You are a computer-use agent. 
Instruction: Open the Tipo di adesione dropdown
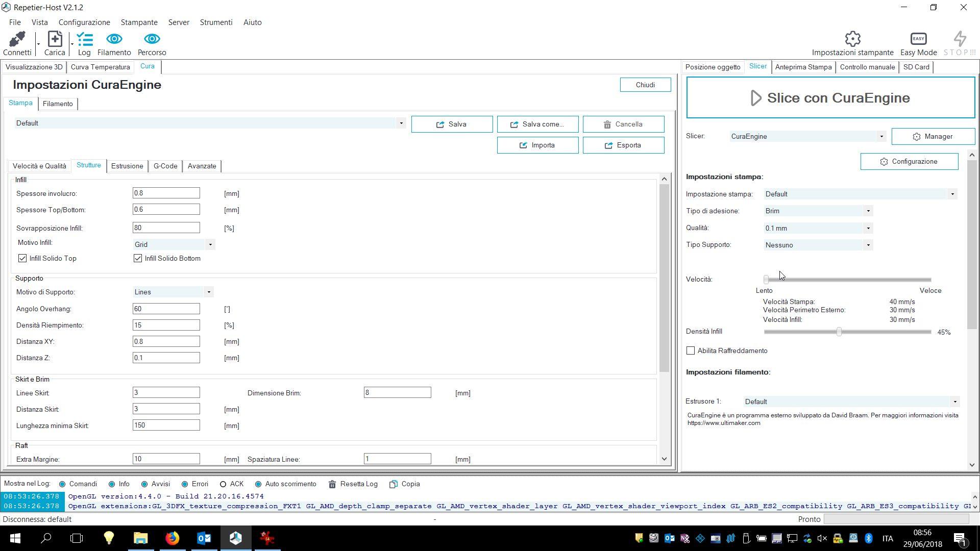(868, 211)
